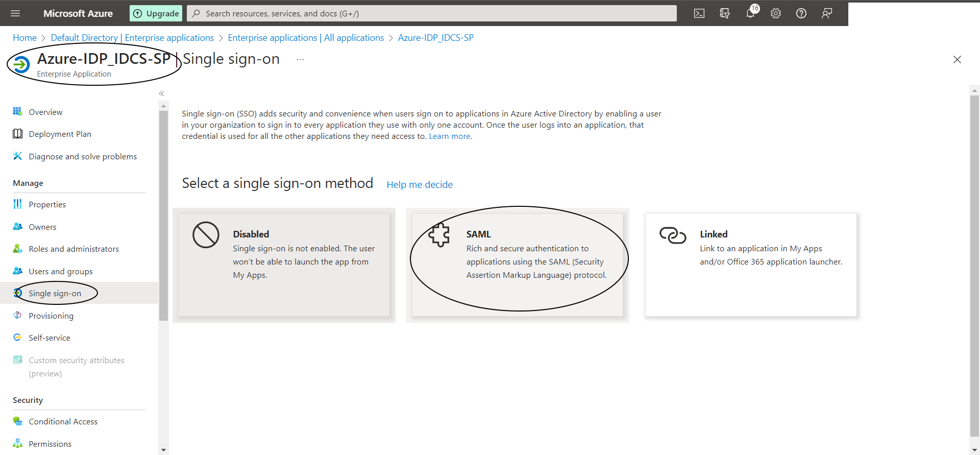The image size is (980, 455).
Task: Open the portal hamburger menu
Action: pos(15,13)
